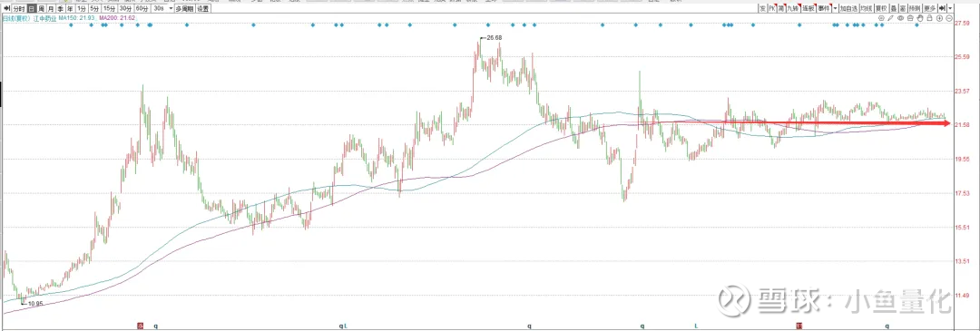Click the blue diamond marker above 26.68 peak
The width and height of the screenshot is (980, 331).
coord(489,25)
